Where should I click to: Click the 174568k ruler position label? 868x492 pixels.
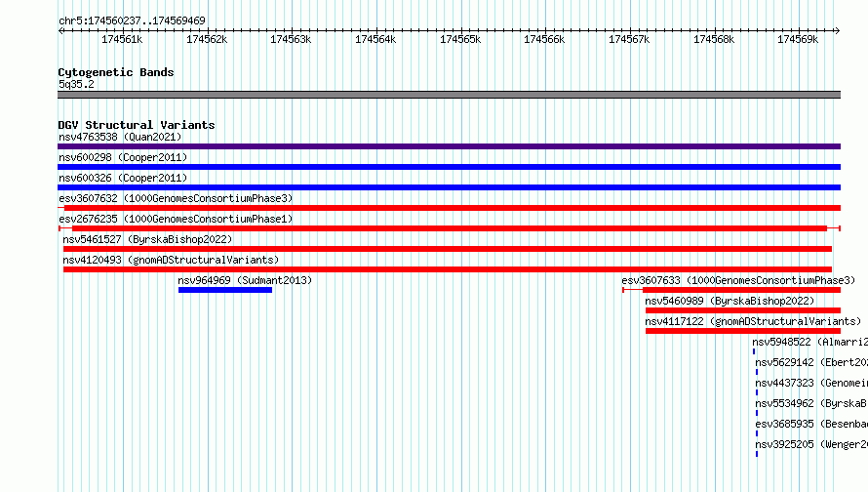[714, 39]
